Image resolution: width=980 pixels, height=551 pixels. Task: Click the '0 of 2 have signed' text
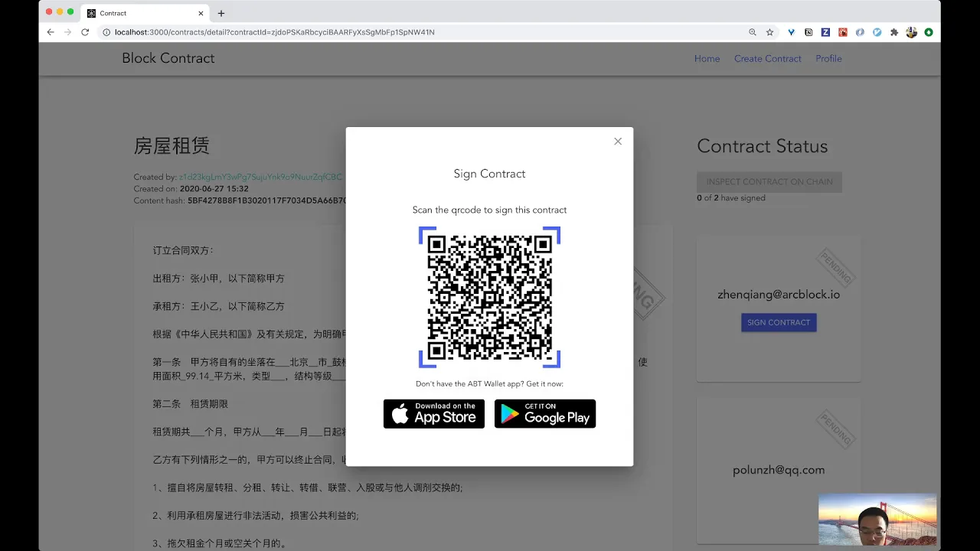tap(731, 197)
